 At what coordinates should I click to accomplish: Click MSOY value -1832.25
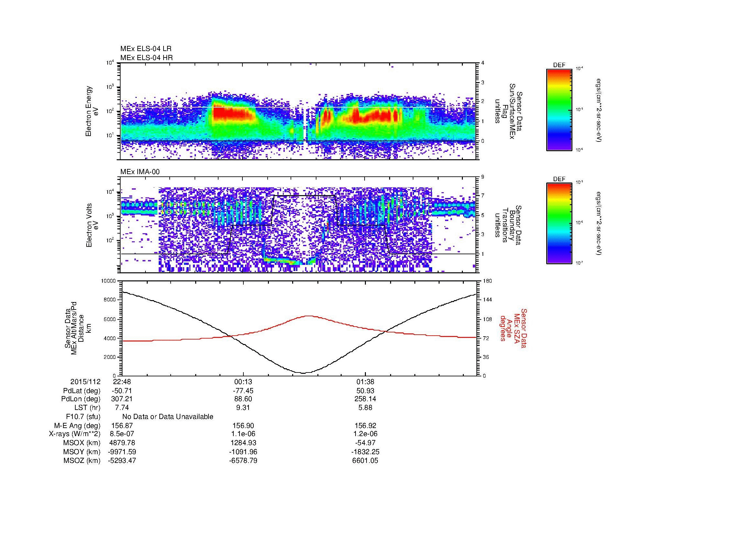point(365,452)
